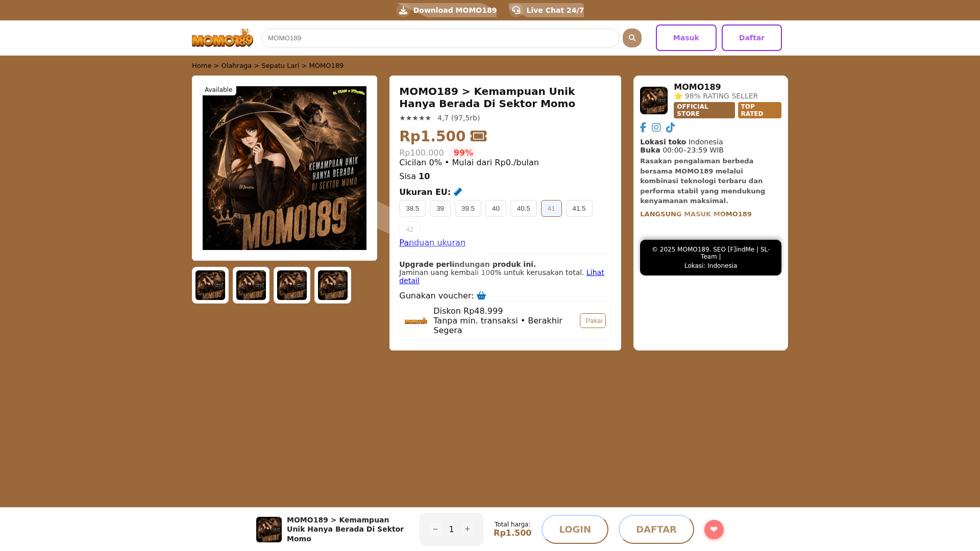Select size 39.5
The image size is (980, 551).
tap(468, 208)
